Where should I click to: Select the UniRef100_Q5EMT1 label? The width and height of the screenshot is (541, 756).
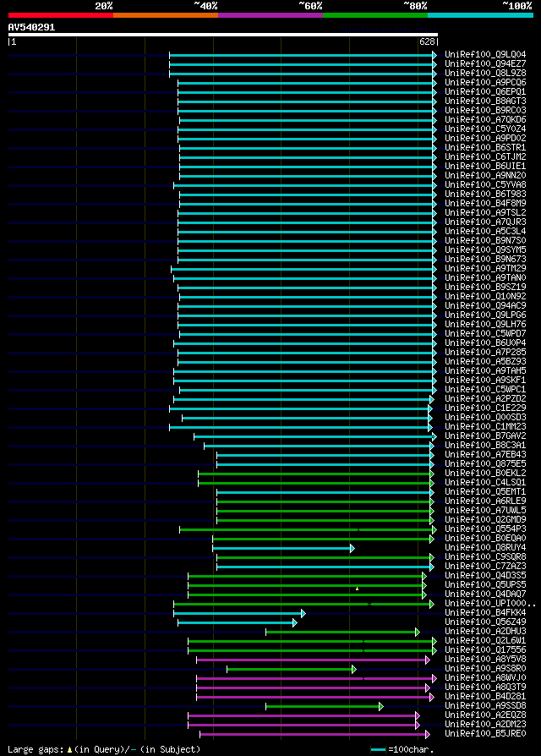[485, 491]
